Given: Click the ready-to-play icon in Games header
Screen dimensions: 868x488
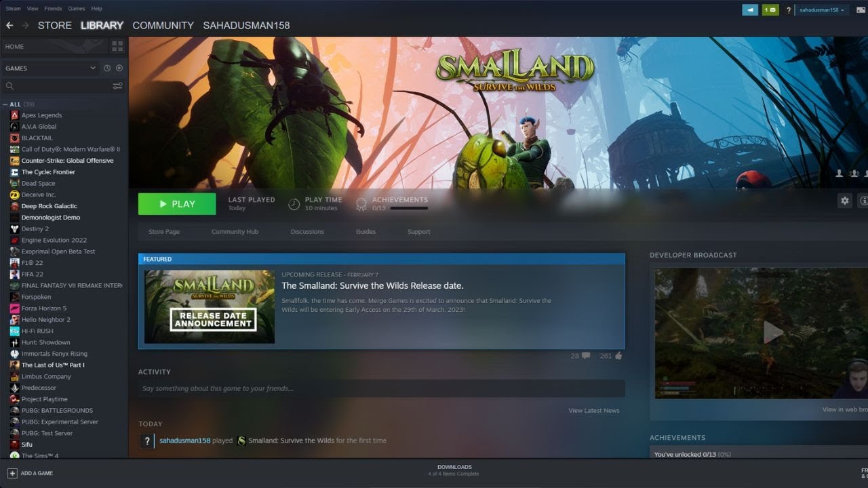Looking at the screenshot, I should (x=119, y=68).
